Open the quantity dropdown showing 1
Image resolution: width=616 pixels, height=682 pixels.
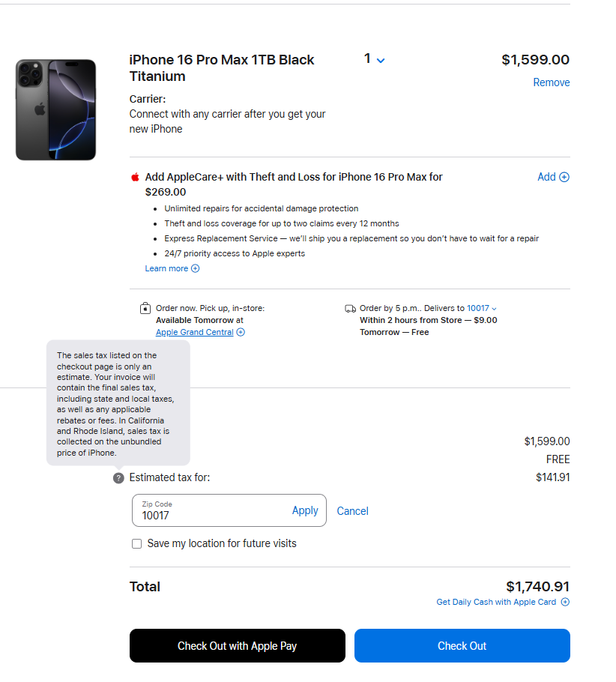(374, 59)
